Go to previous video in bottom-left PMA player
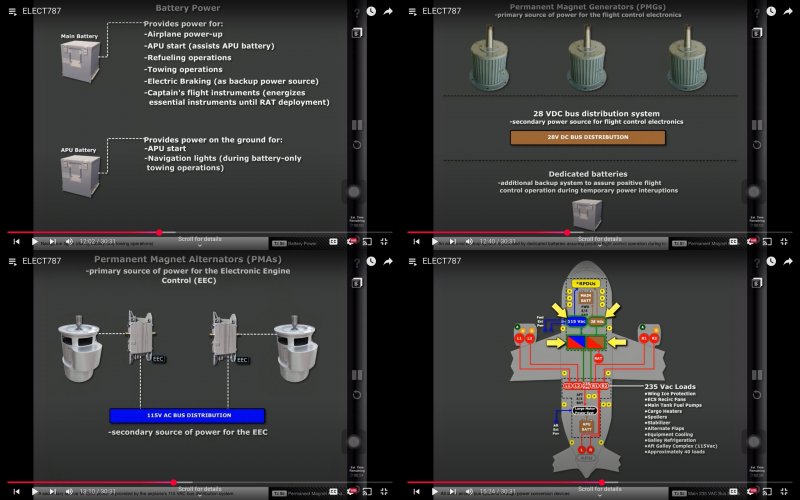Screen dimensions: 800x500 (x=15, y=493)
